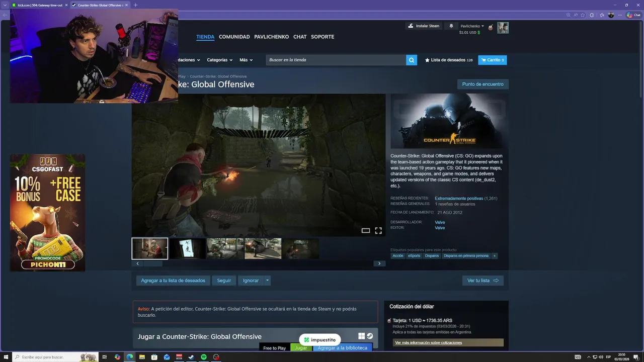The height and width of the screenshot is (362, 644).
Task: Click the Ver tu lista button
Action: (483, 281)
